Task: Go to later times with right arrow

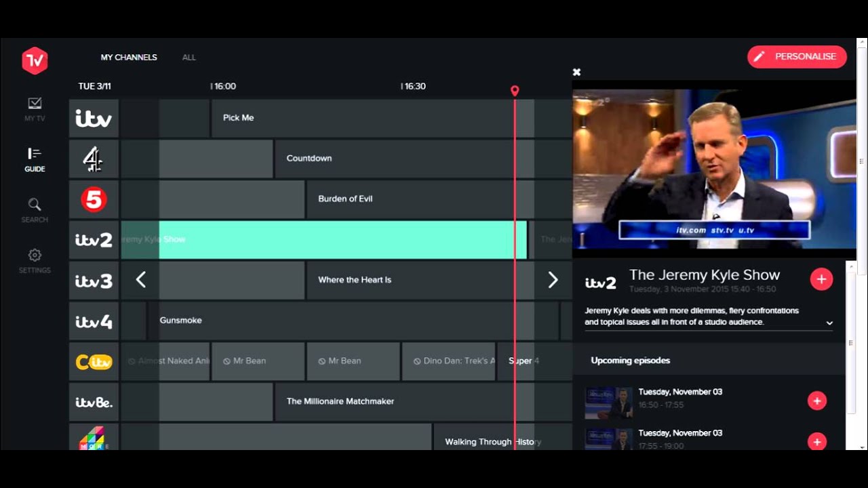Action: tap(553, 280)
